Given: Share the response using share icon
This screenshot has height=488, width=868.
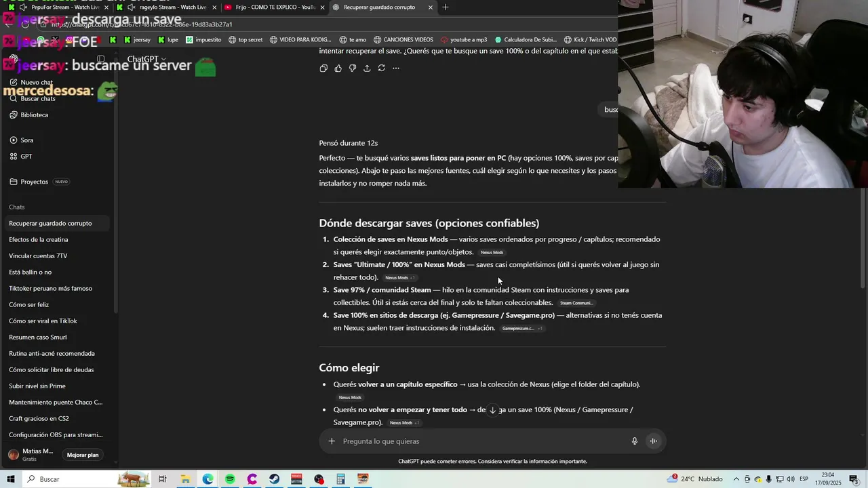Looking at the screenshot, I should 367,68.
